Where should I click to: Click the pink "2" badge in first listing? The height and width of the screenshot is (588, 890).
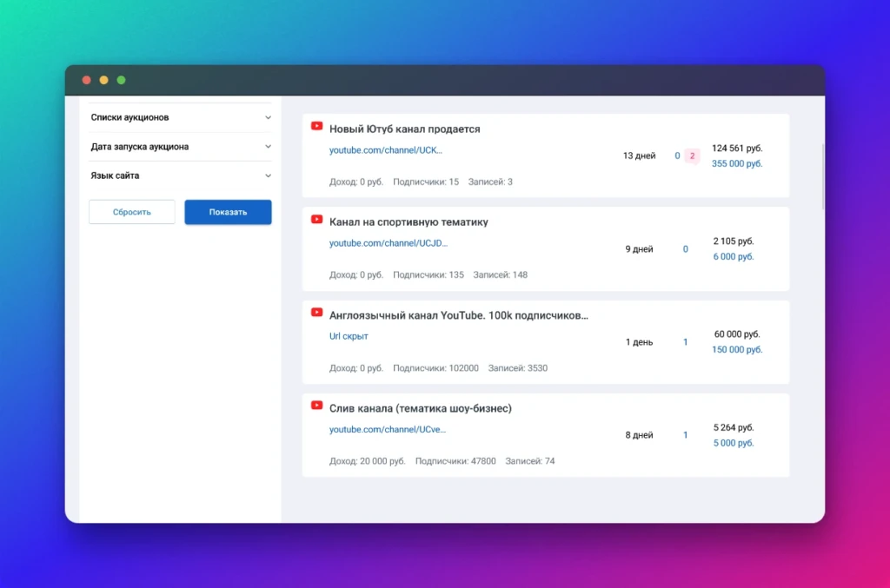tap(692, 155)
